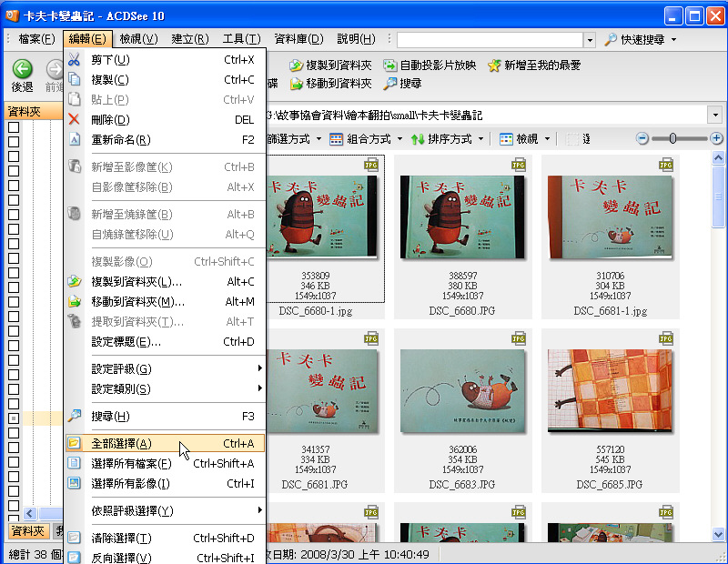Adjust the thumbnail size slider handle
The width and height of the screenshot is (728, 564).
[672, 138]
